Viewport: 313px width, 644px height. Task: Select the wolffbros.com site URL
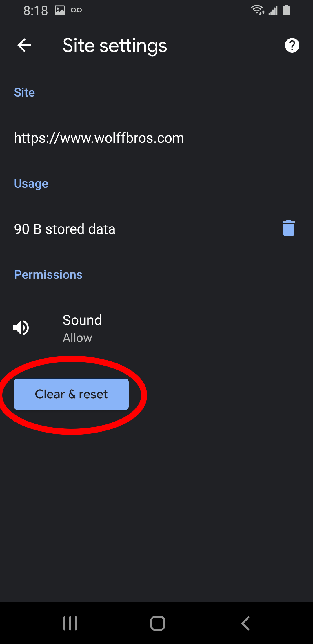pyautogui.click(x=99, y=138)
